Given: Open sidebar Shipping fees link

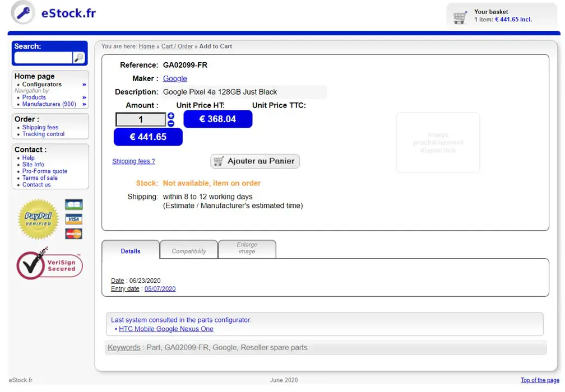Looking at the screenshot, I should pyautogui.click(x=40, y=128).
